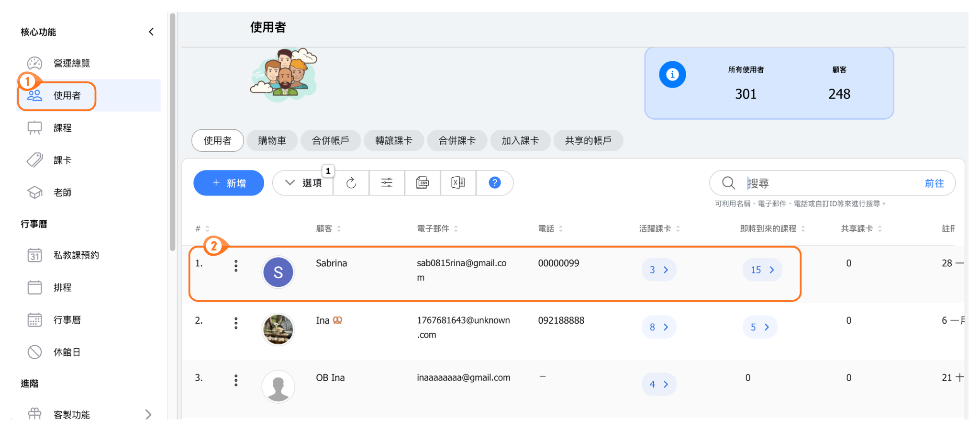Click the 前往 search link
The image size is (980, 431).
click(x=934, y=183)
